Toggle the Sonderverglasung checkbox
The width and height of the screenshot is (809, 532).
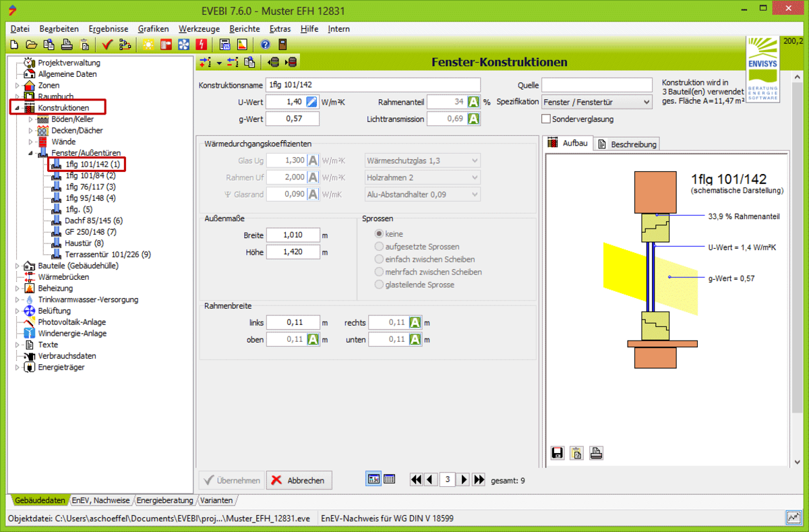(547, 119)
